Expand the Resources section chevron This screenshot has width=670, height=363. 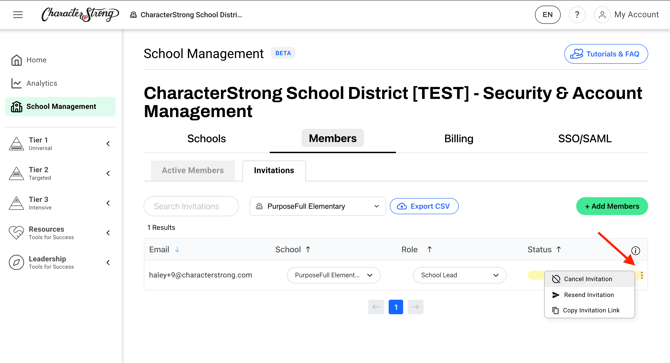(108, 233)
